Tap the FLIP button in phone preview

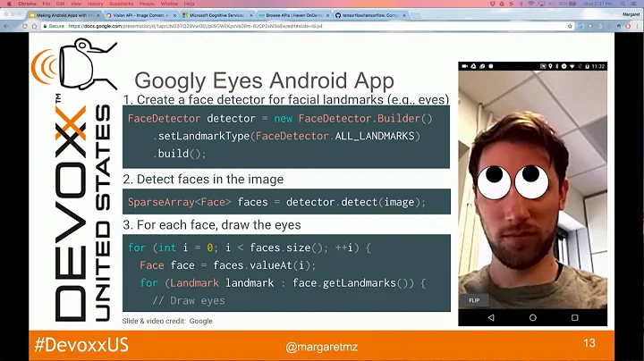(474, 300)
